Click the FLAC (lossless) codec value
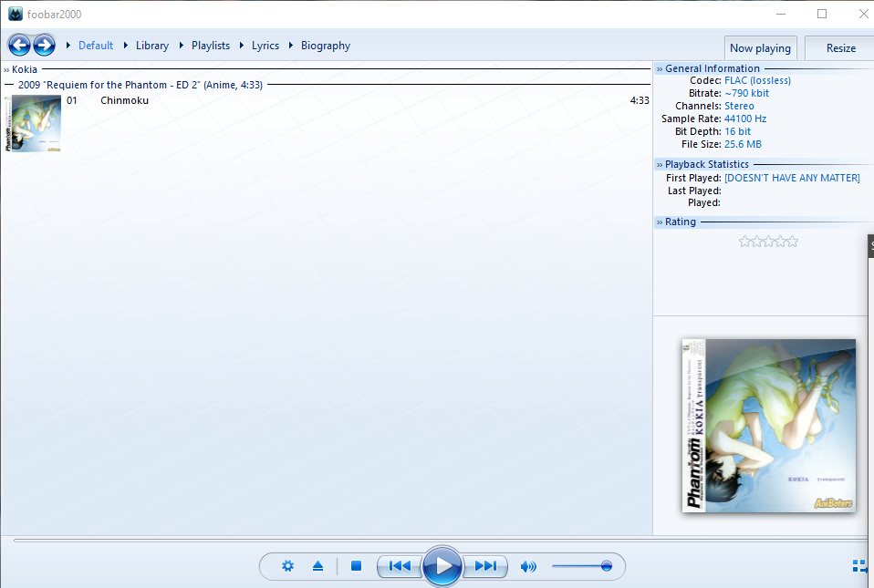The image size is (874, 588). (757, 81)
